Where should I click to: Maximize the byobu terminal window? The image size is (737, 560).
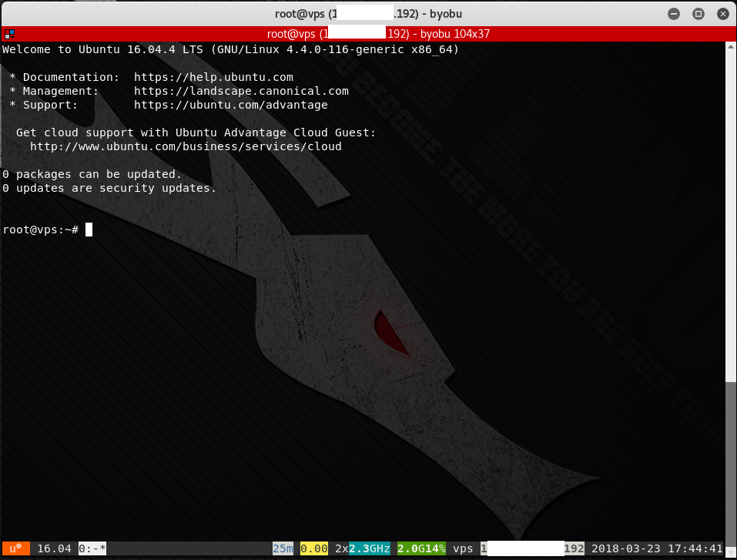(698, 14)
